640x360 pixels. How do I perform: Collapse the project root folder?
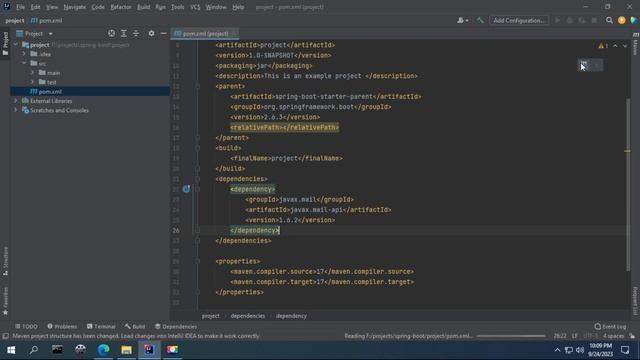[16, 44]
